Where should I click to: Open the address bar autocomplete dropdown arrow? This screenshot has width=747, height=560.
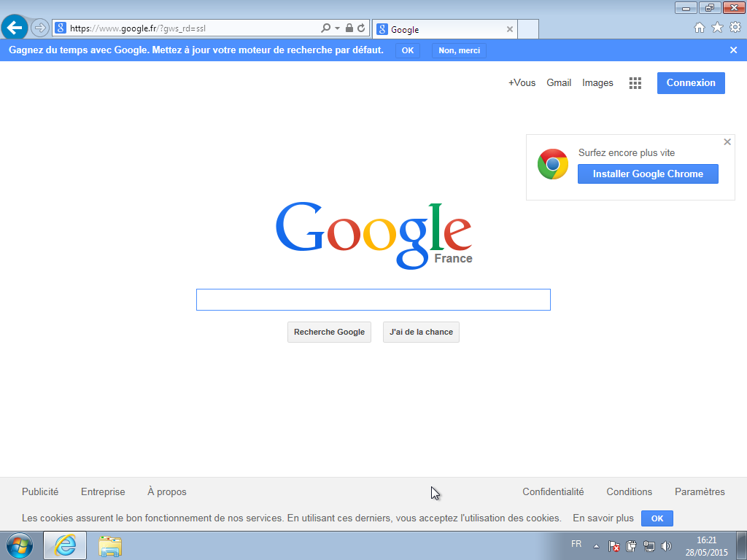337,28
